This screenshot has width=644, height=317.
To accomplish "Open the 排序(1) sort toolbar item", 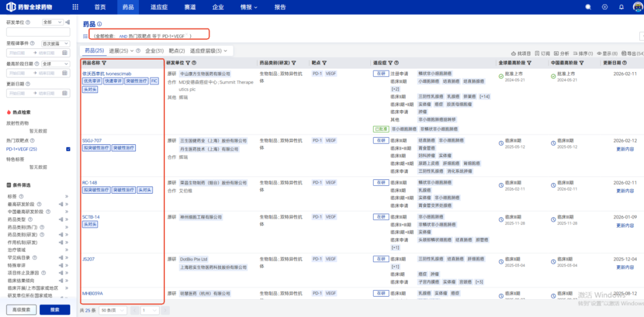I will point(583,54).
